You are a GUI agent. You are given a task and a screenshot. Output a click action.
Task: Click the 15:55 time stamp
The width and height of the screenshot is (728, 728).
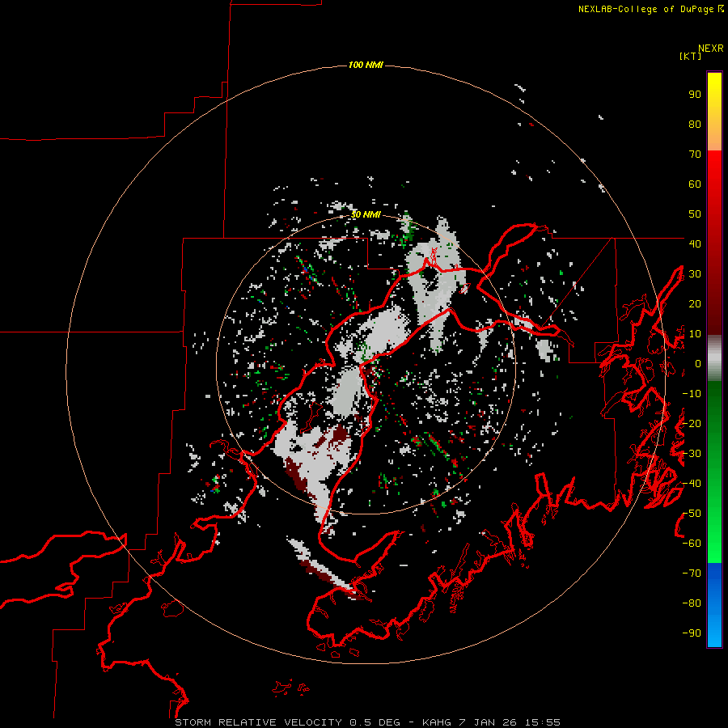542,722
